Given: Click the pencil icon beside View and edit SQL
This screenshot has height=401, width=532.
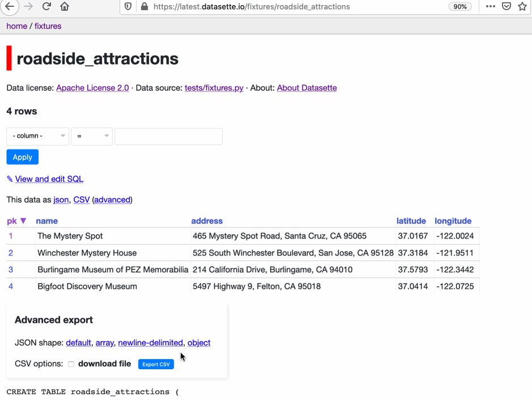Looking at the screenshot, I should pyautogui.click(x=10, y=179).
